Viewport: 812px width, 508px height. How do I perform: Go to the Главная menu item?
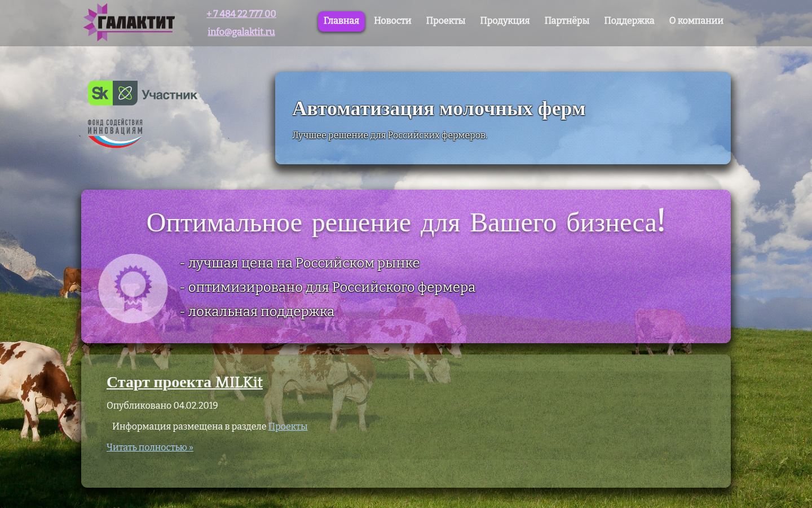tap(341, 21)
